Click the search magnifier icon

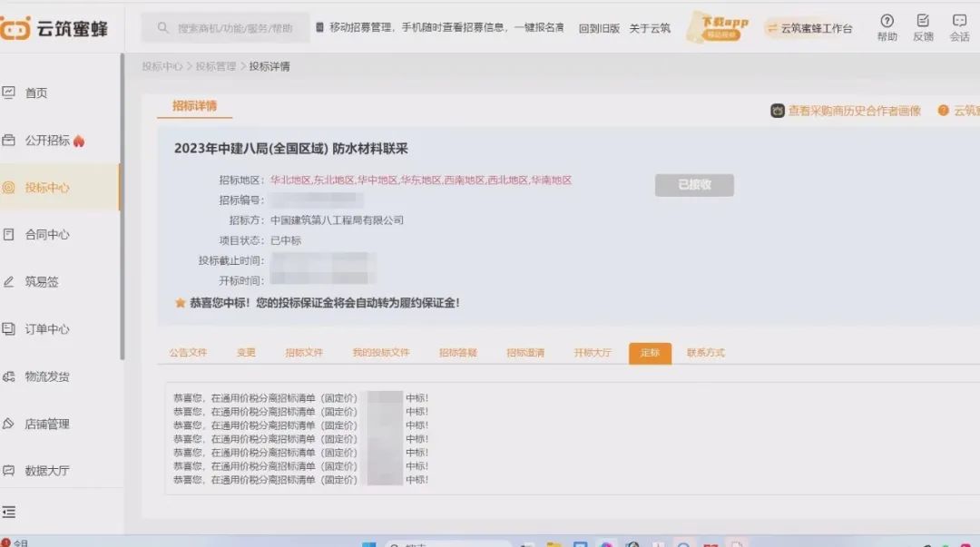tap(162, 28)
